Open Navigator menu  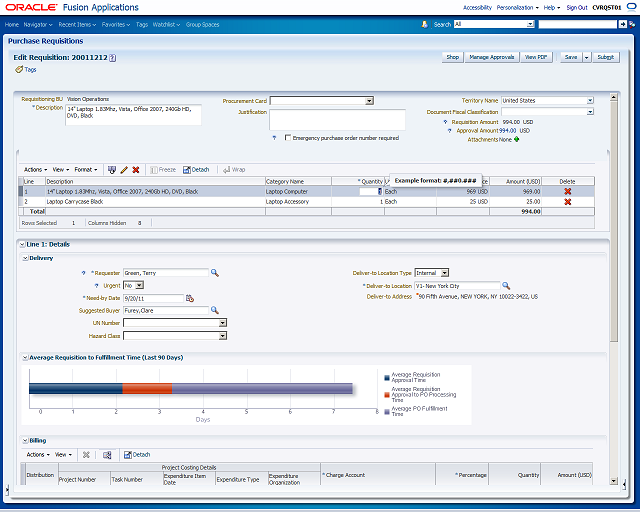[x=38, y=25]
